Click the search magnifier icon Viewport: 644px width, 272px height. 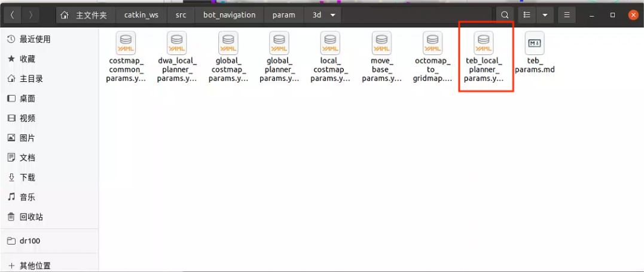(x=505, y=15)
